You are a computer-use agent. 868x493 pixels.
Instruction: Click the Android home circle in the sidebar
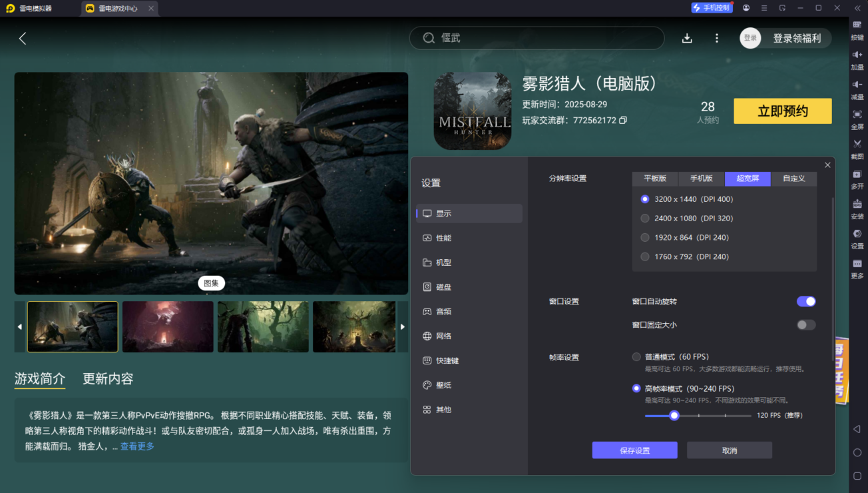(x=857, y=452)
